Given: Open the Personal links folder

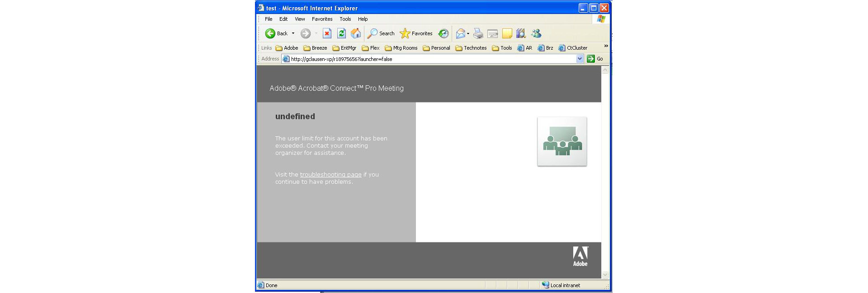Looking at the screenshot, I should (436, 48).
